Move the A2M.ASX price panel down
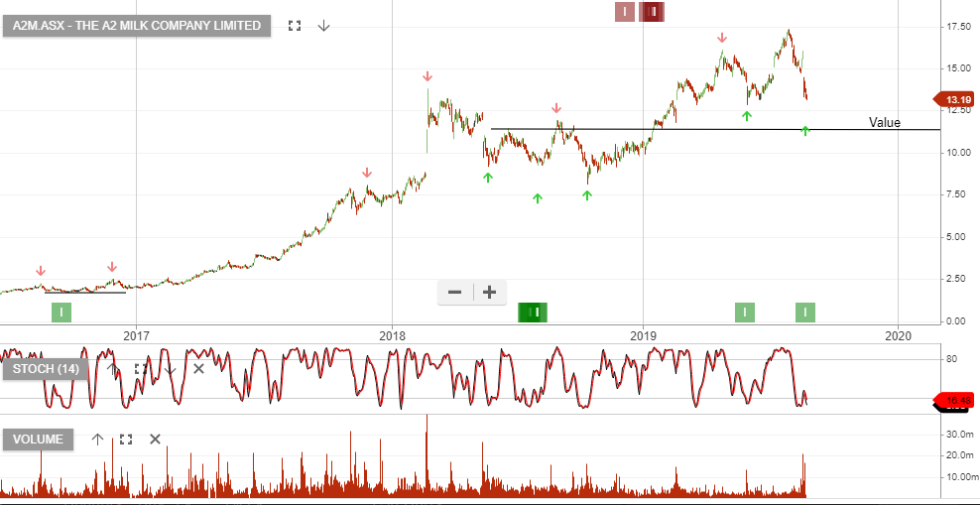980x505 pixels. click(323, 26)
